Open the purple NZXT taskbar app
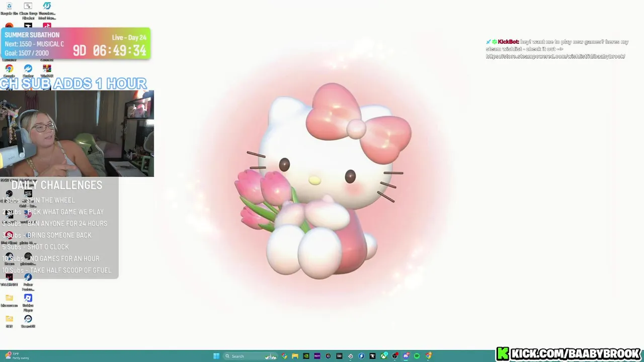 coord(317,356)
